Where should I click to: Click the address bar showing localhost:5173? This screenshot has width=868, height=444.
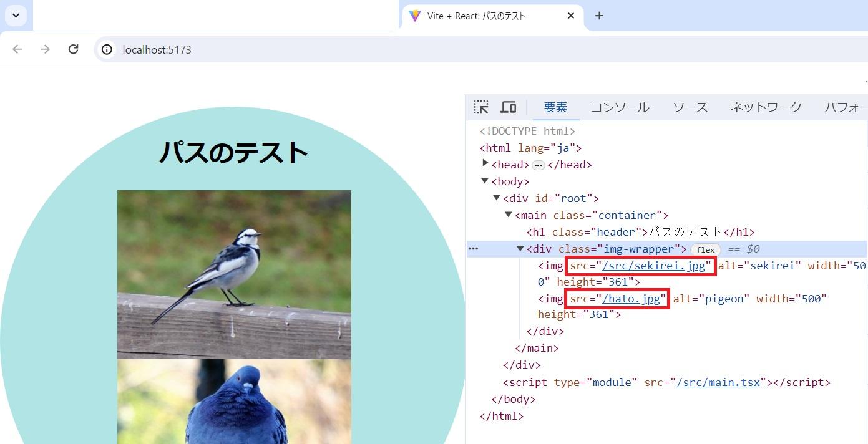click(x=374, y=49)
